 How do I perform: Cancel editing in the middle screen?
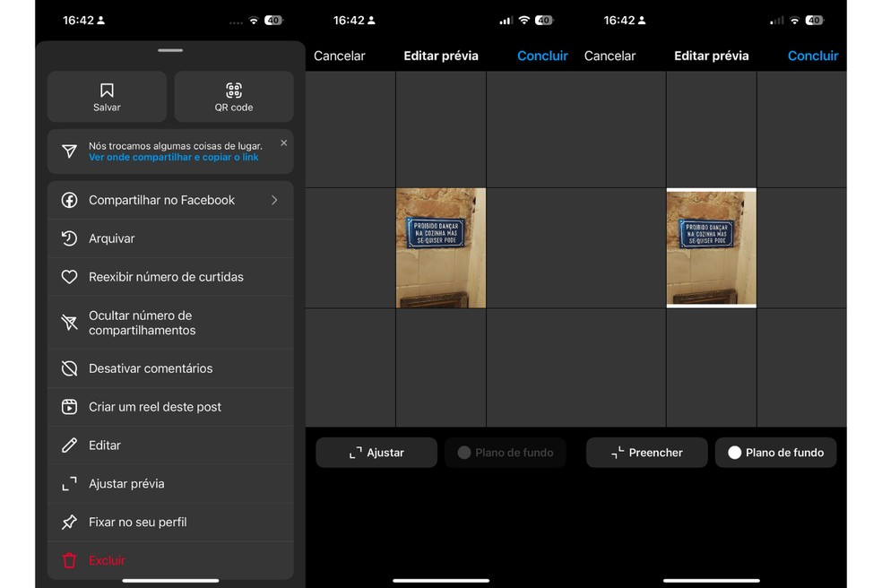(x=339, y=56)
